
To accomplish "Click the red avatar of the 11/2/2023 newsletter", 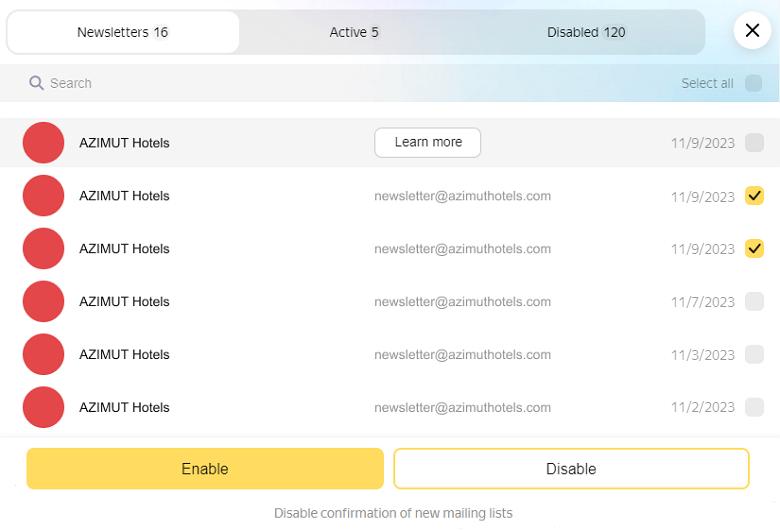I will click(x=43, y=408).
